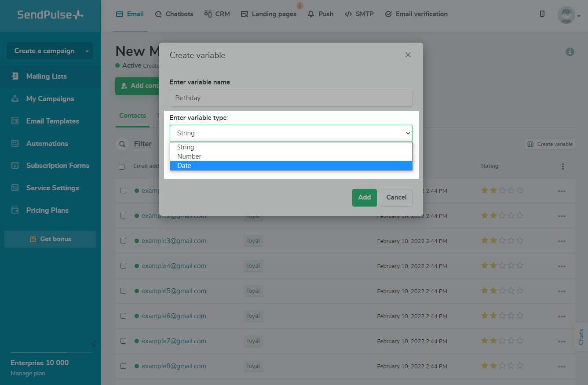The image size is (588, 385).
Task: Toggle the select-all contacts checkbox
Action: point(122,167)
